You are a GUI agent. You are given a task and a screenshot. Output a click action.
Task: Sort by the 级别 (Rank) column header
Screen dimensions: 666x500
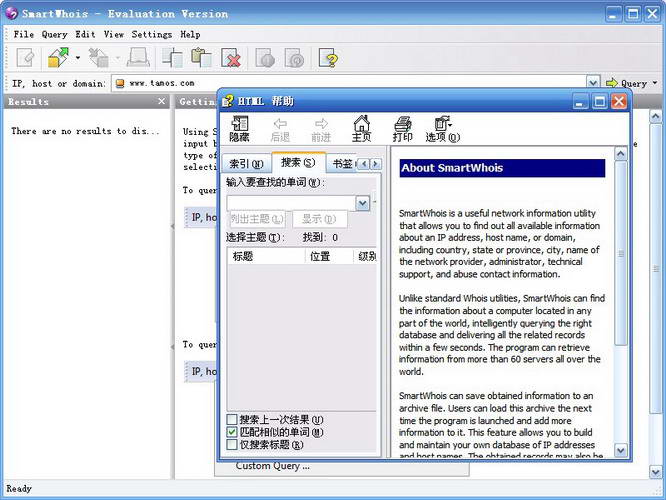pos(365,256)
